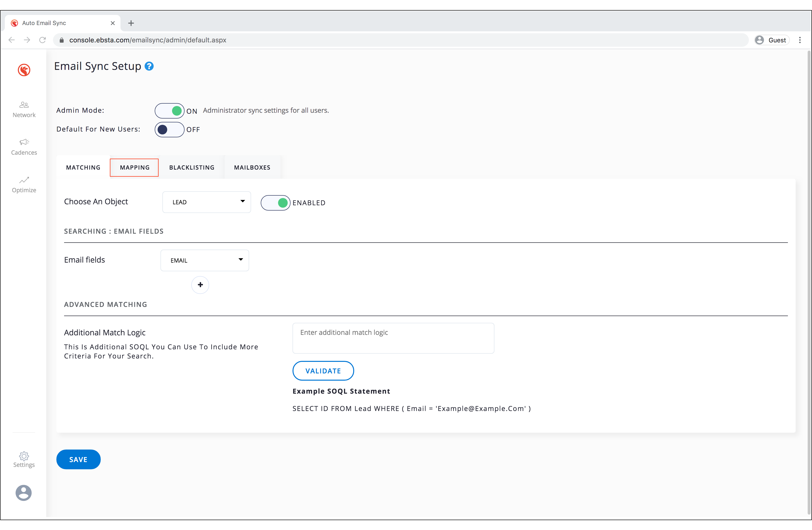Open the Choose An Object dropdown
The image size is (812, 530).
click(207, 202)
